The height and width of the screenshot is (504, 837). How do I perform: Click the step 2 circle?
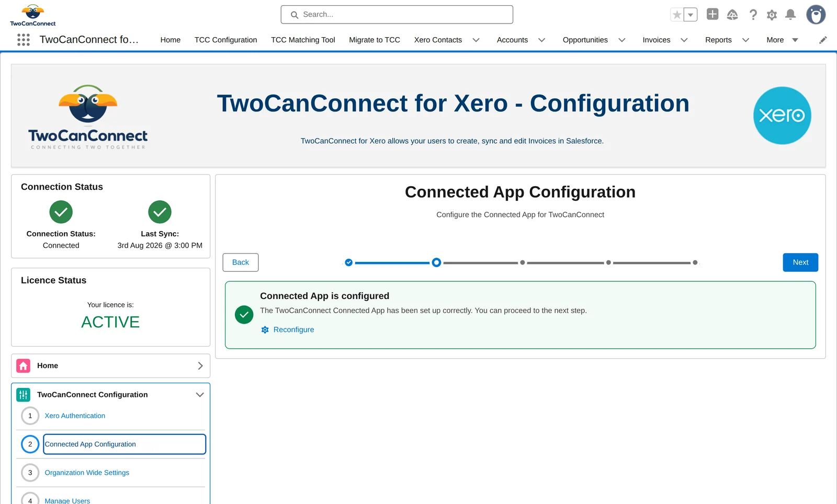(30, 444)
